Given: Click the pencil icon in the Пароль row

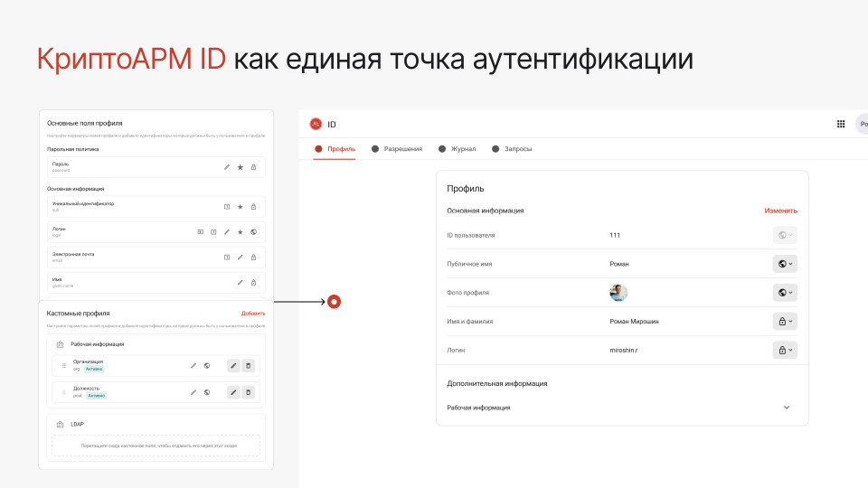Looking at the screenshot, I should (227, 167).
